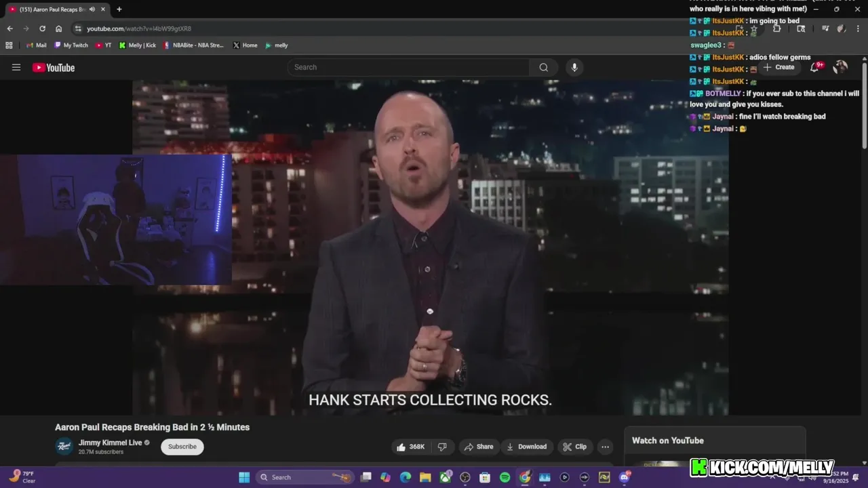Go back with the browser back arrow

(9, 28)
